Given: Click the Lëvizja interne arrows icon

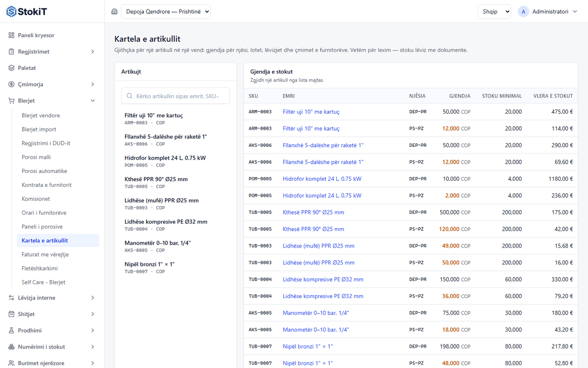Looking at the screenshot, I should 11,298.
